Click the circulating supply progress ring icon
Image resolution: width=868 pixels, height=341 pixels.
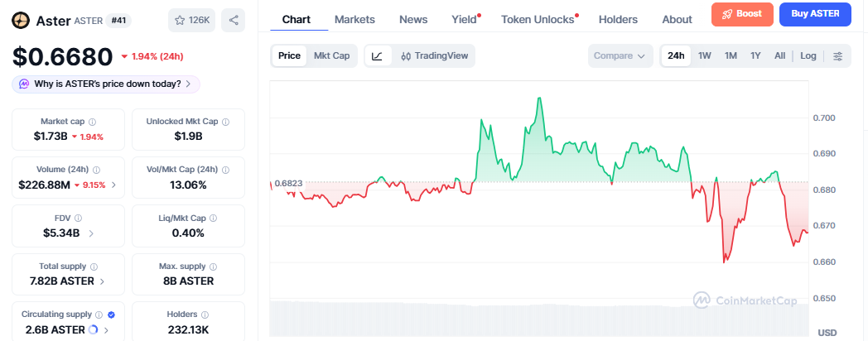click(x=93, y=330)
